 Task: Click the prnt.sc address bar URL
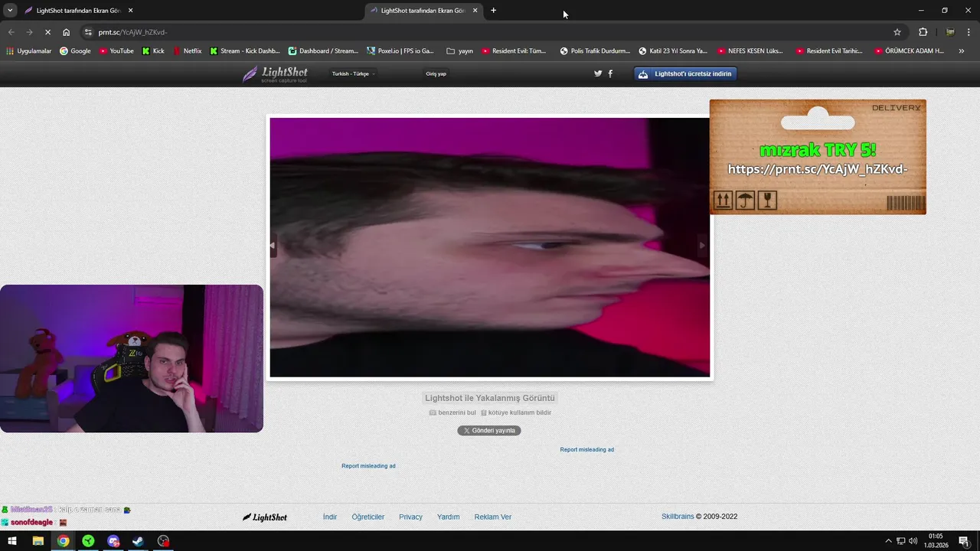[132, 32]
